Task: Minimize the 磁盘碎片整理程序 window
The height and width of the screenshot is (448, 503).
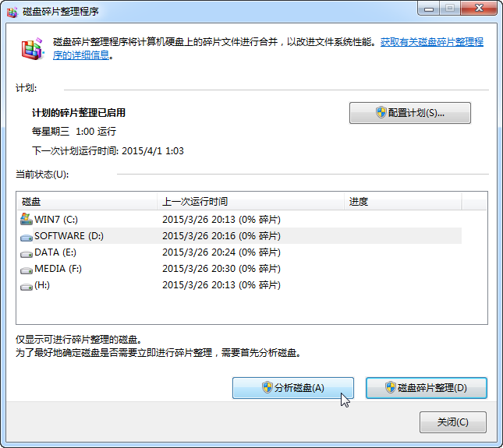Action: point(429,9)
